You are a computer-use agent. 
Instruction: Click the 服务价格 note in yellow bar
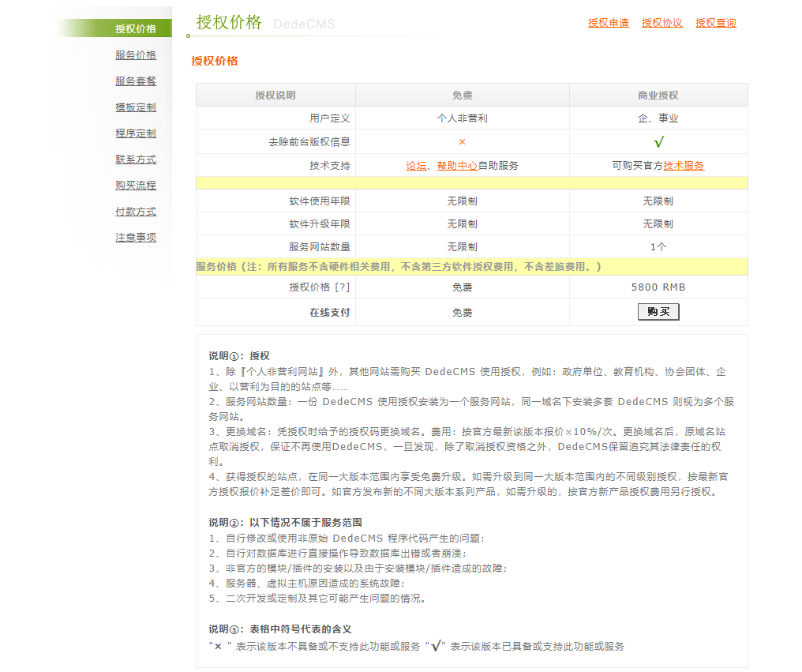tap(399, 267)
